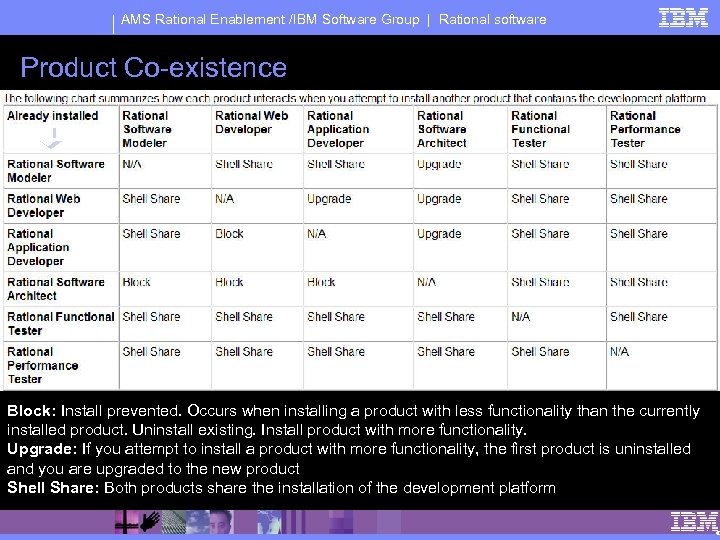Click Upgrade under Application Developer in Web Developer row
The image size is (720, 540).
[x=329, y=199]
